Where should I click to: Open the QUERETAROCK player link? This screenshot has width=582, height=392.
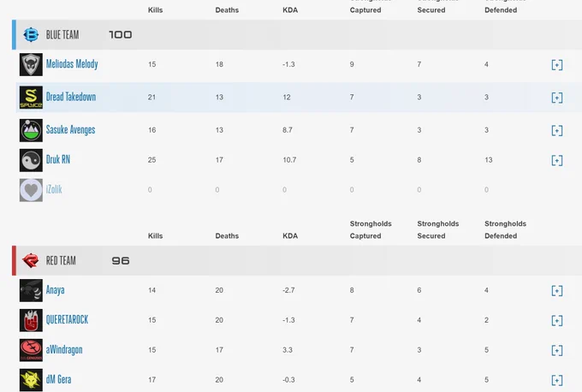pyautogui.click(x=67, y=319)
